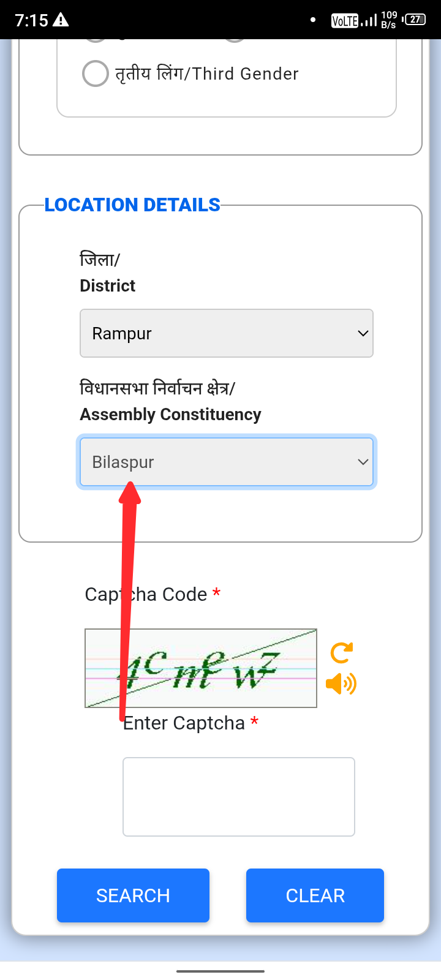Click the Third Gender label text
441x980 pixels.
coord(207,74)
